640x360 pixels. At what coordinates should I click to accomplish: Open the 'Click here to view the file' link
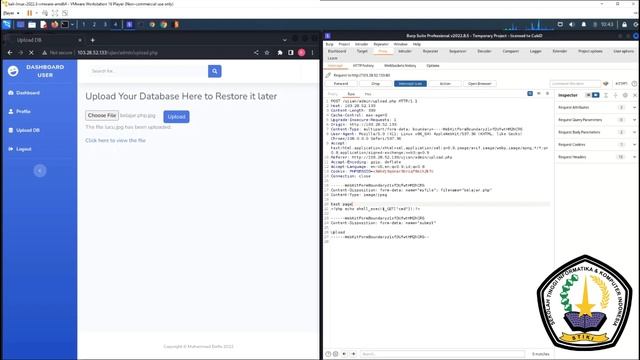(x=116, y=140)
